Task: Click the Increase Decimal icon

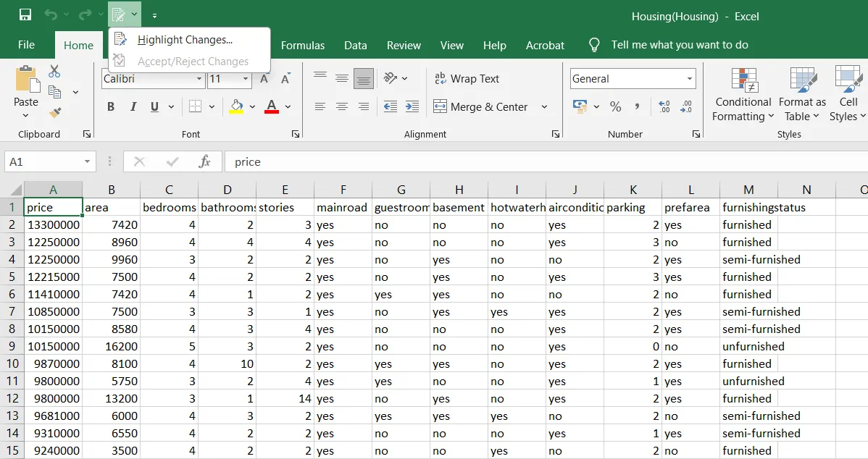Action: (x=664, y=106)
